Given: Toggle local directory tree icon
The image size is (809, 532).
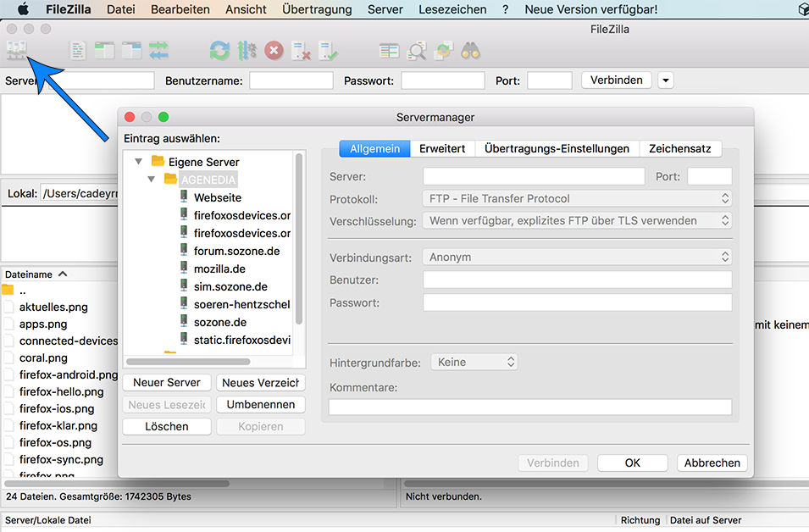Looking at the screenshot, I should point(104,51).
